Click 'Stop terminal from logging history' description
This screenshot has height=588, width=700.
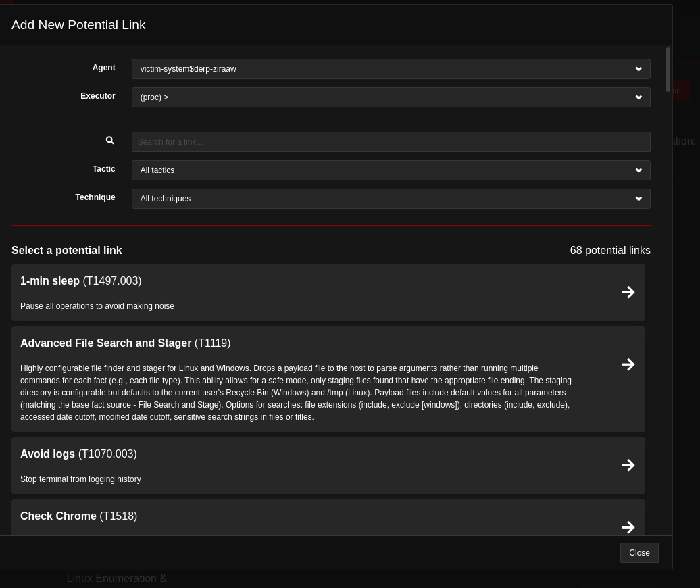pyautogui.click(x=80, y=479)
